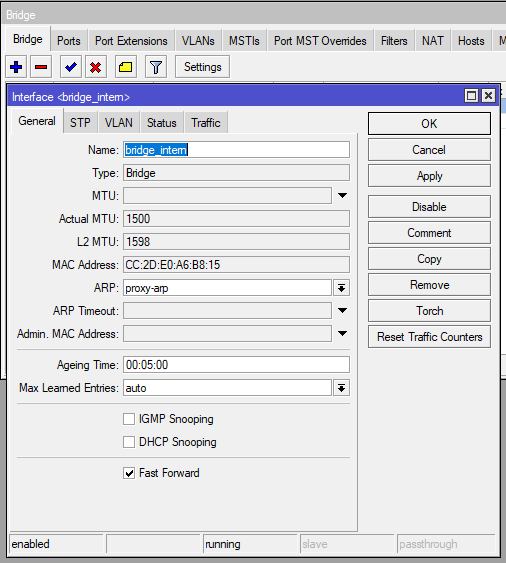Click the slave status bar entry
This screenshot has height=563, width=506.
tap(347, 544)
